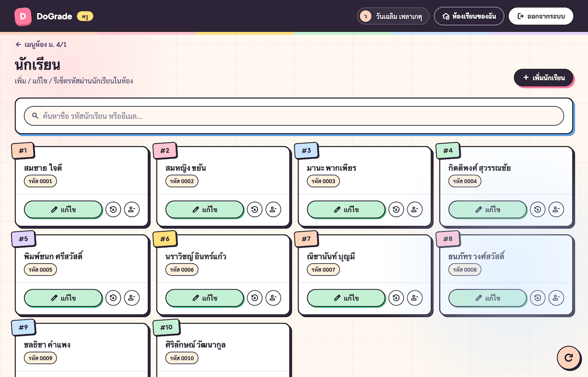The height and width of the screenshot is (377, 588).
Task: Click the name มานะ พากเพียร
Action: [x=331, y=168]
